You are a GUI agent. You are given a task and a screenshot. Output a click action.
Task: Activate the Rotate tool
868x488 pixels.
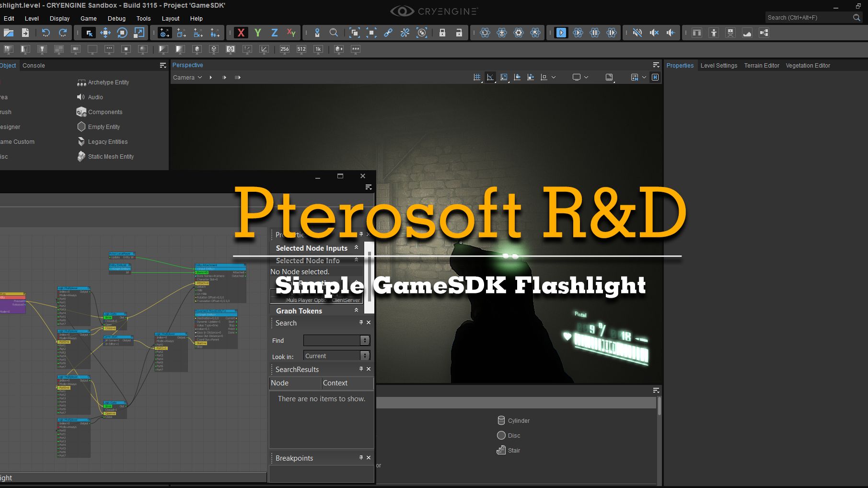point(122,33)
